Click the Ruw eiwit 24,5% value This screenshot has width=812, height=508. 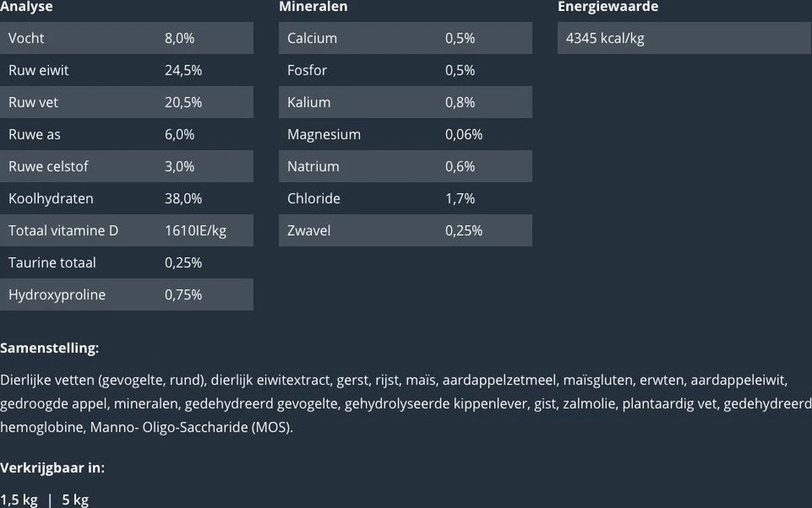point(183,70)
